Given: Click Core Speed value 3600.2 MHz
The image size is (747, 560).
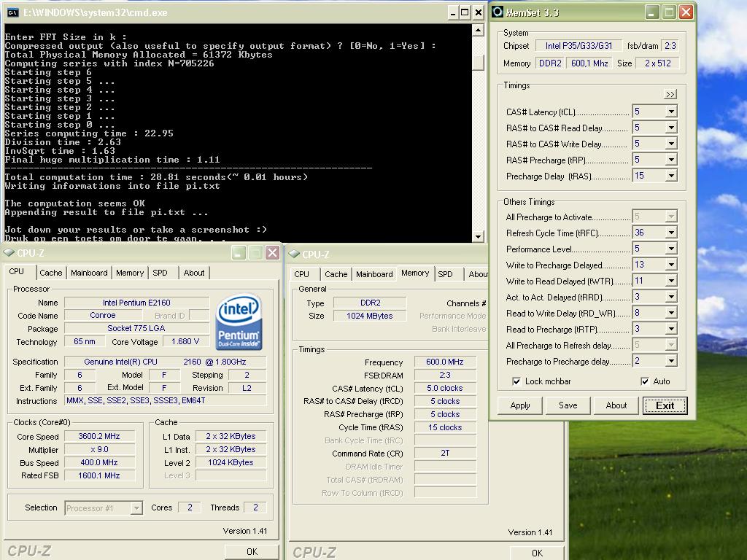Looking at the screenshot, I should [99, 436].
